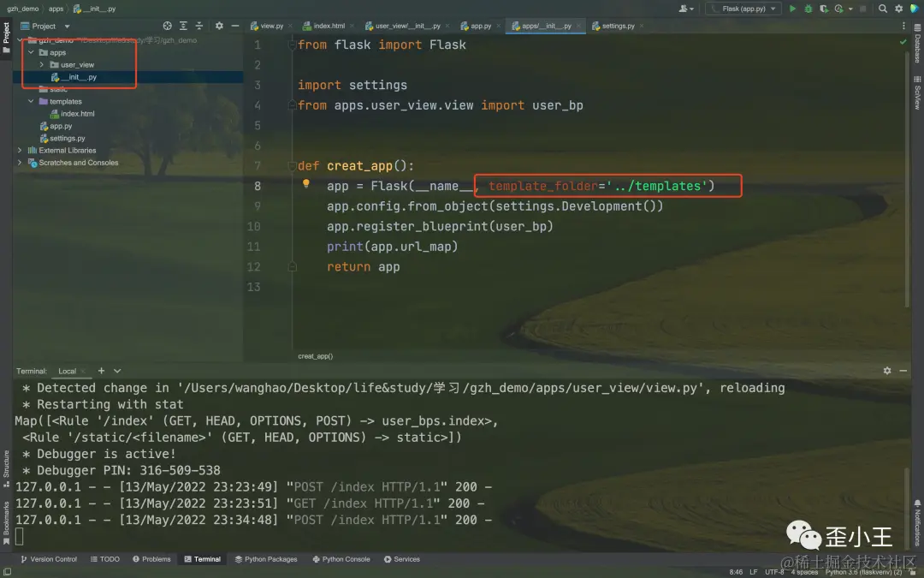Collapse the templates folder
Screen dimensions: 924x578
(32, 101)
